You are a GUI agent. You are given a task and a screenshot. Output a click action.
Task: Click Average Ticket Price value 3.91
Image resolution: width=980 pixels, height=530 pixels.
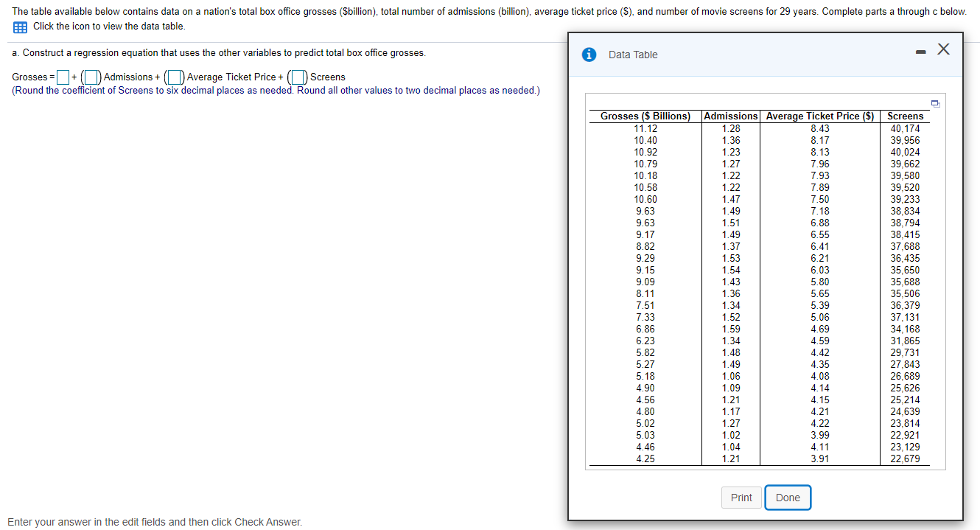(820, 458)
